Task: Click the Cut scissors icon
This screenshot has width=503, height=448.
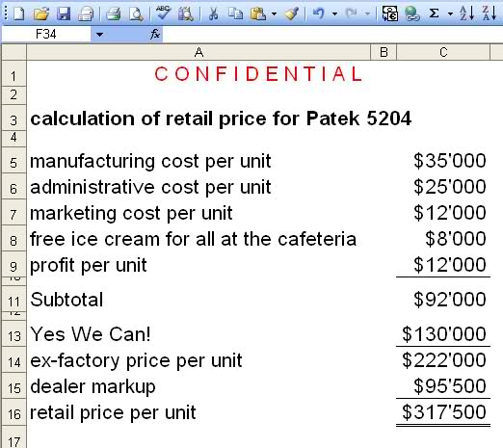Action: [213, 13]
